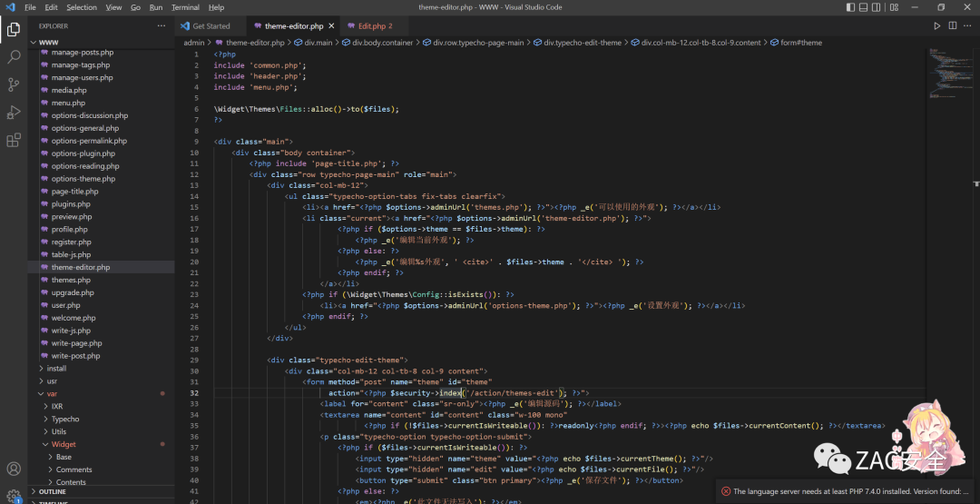Toggle Panel layout icon
The width and height of the screenshot is (980, 504).
[864, 7]
